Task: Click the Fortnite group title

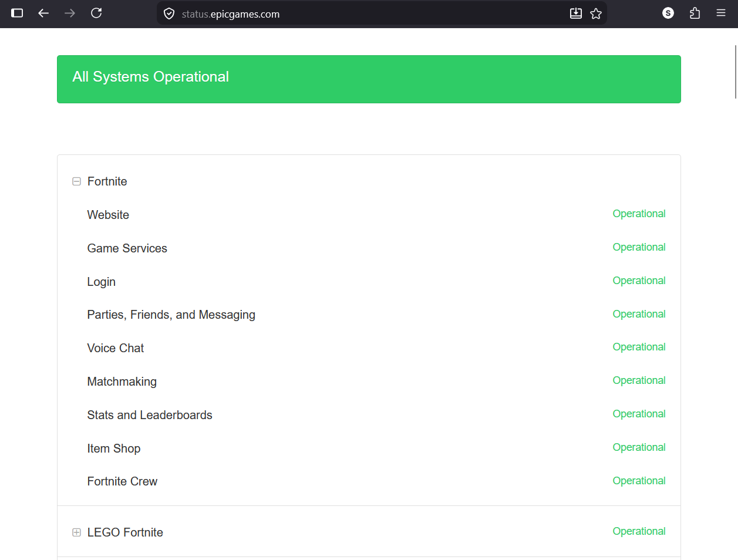Action: [107, 181]
